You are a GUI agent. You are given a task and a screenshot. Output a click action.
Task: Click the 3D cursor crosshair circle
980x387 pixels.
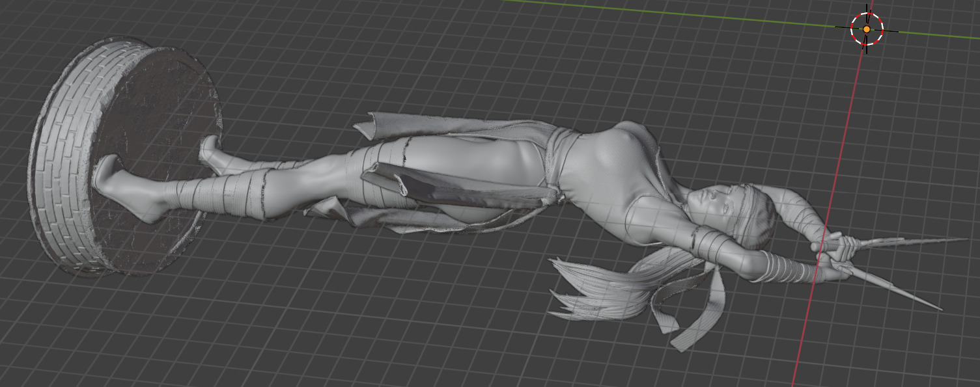click(x=867, y=29)
